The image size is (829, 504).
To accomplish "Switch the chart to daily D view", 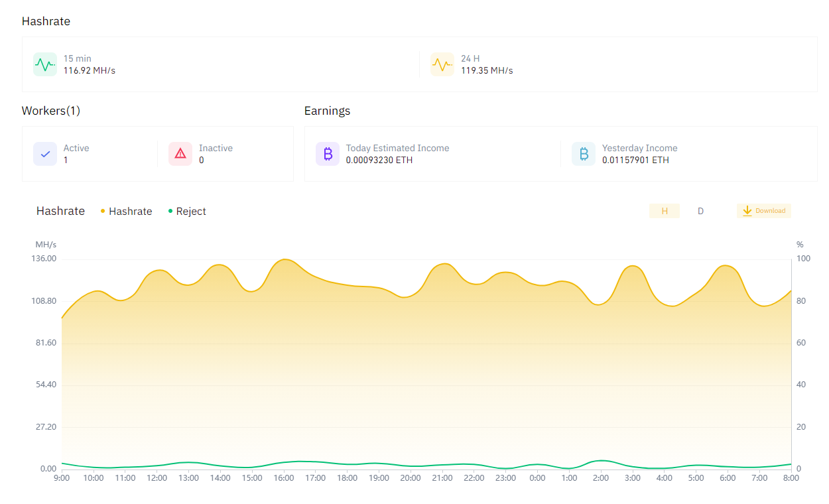I will pos(700,211).
